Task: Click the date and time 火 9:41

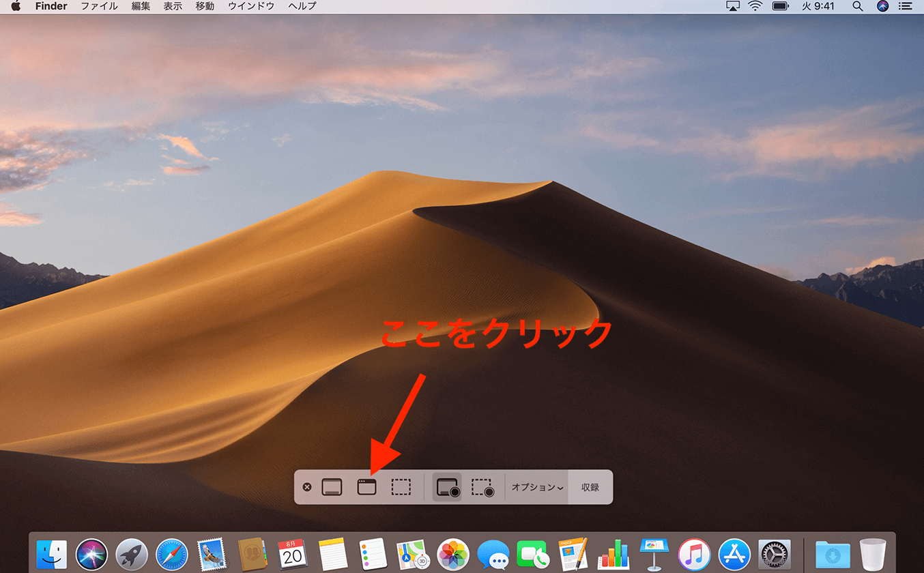Action: pos(818,6)
